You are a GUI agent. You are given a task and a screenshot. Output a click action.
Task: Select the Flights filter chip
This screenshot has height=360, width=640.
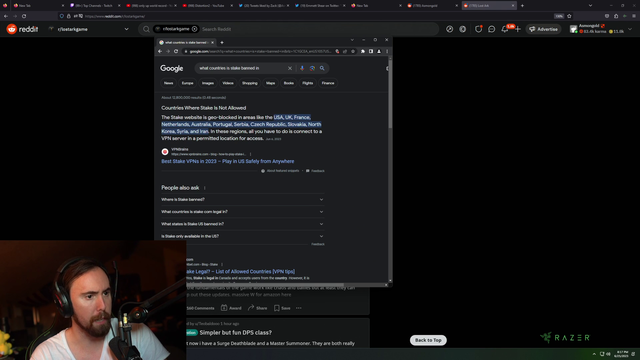[308, 83]
